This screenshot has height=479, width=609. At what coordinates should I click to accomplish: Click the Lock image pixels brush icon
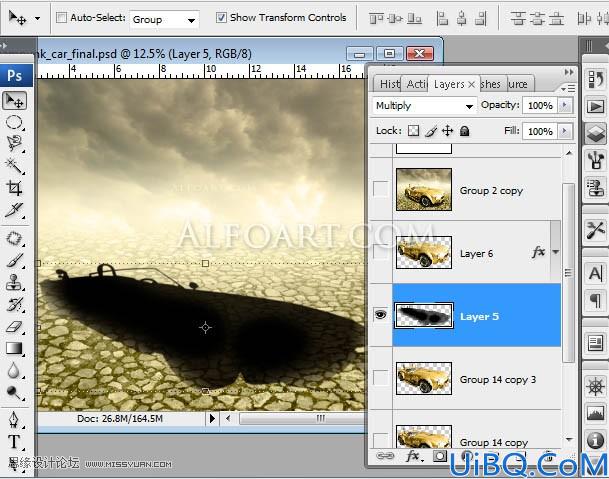431,131
